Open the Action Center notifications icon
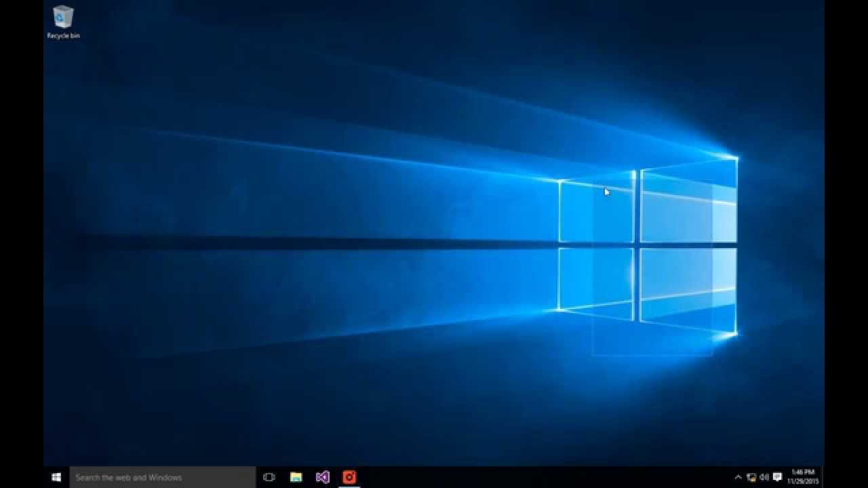 (x=777, y=477)
